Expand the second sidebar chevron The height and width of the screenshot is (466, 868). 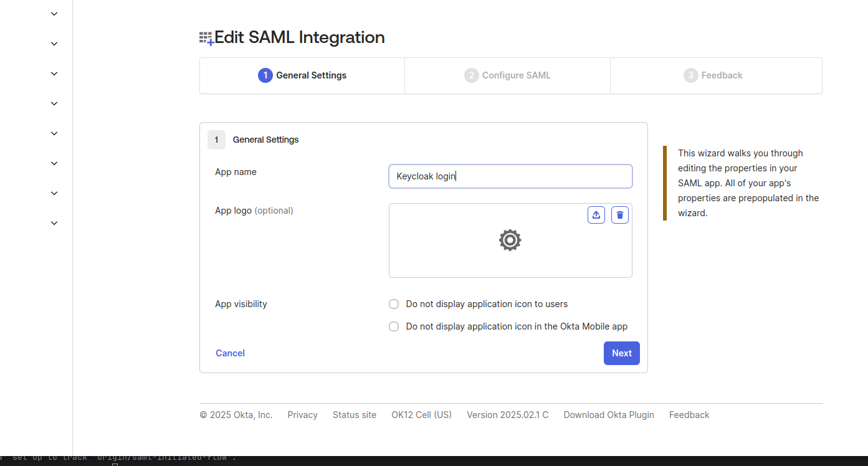54,43
